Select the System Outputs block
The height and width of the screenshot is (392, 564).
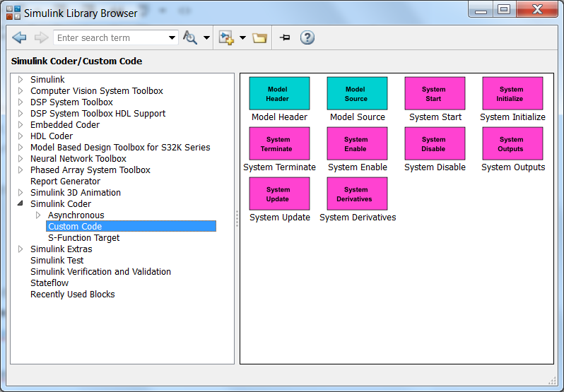coord(512,143)
